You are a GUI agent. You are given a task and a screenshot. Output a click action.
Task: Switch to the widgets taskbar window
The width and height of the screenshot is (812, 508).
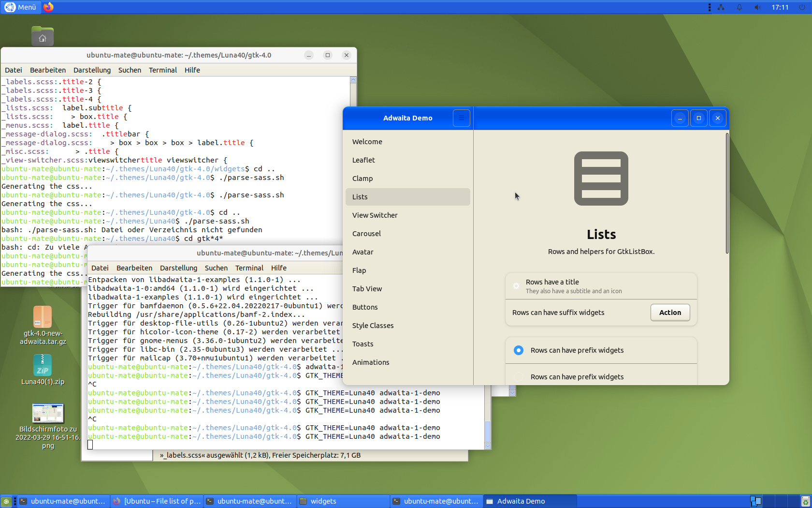[343, 501]
